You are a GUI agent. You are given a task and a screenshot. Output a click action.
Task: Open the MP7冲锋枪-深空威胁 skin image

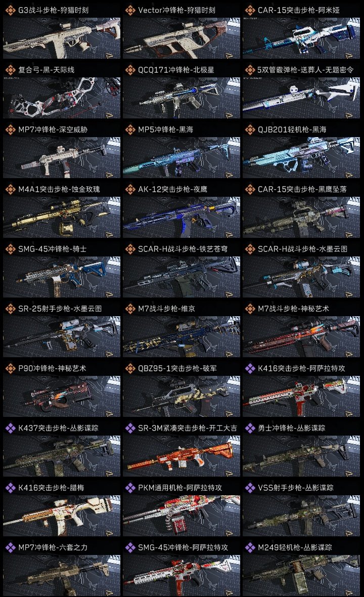tap(62, 158)
